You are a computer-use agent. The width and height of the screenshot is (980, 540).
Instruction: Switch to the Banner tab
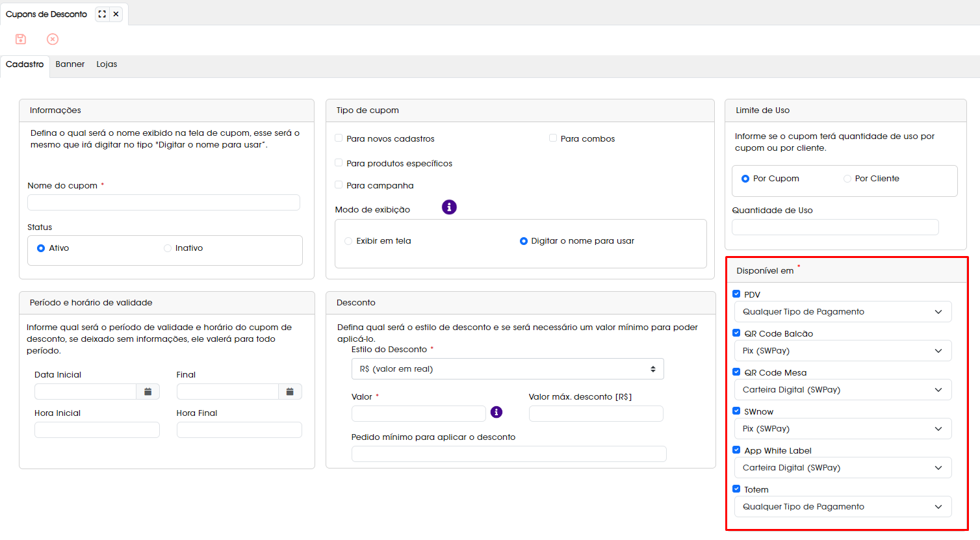[70, 64]
